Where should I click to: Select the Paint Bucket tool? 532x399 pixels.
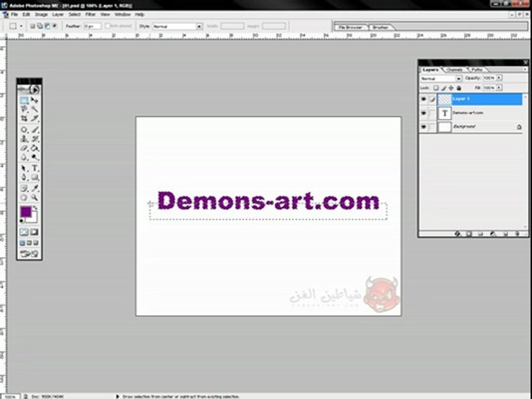point(34,148)
